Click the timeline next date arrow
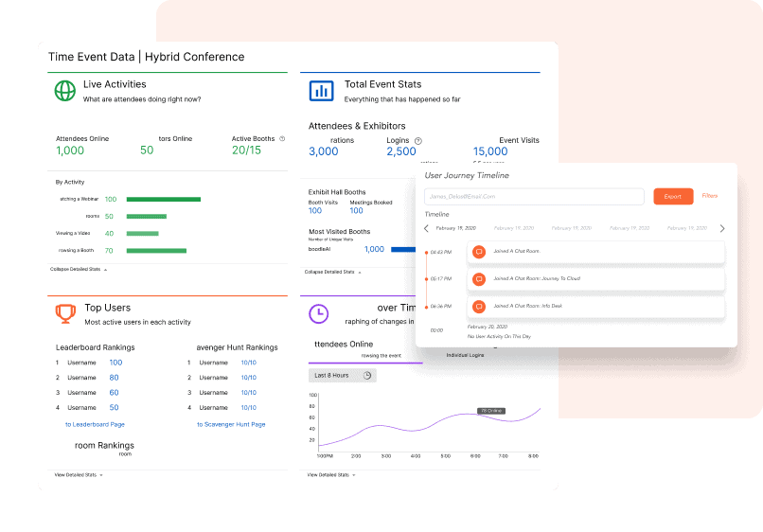 click(x=722, y=228)
